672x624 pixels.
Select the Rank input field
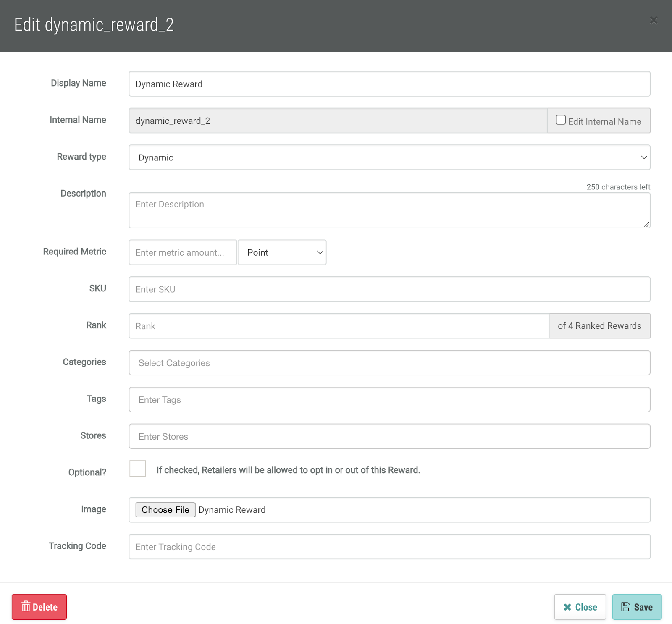(x=339, y=326)
